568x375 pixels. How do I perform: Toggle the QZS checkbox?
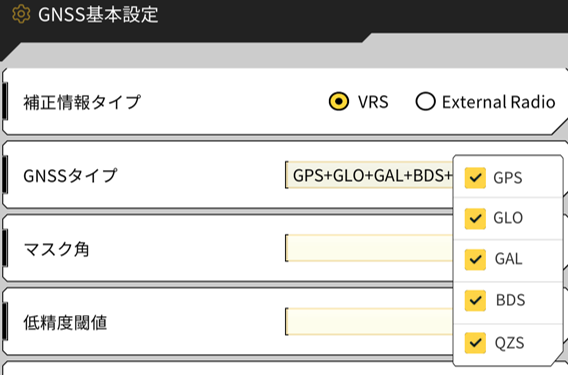click(x=475, y=342)
